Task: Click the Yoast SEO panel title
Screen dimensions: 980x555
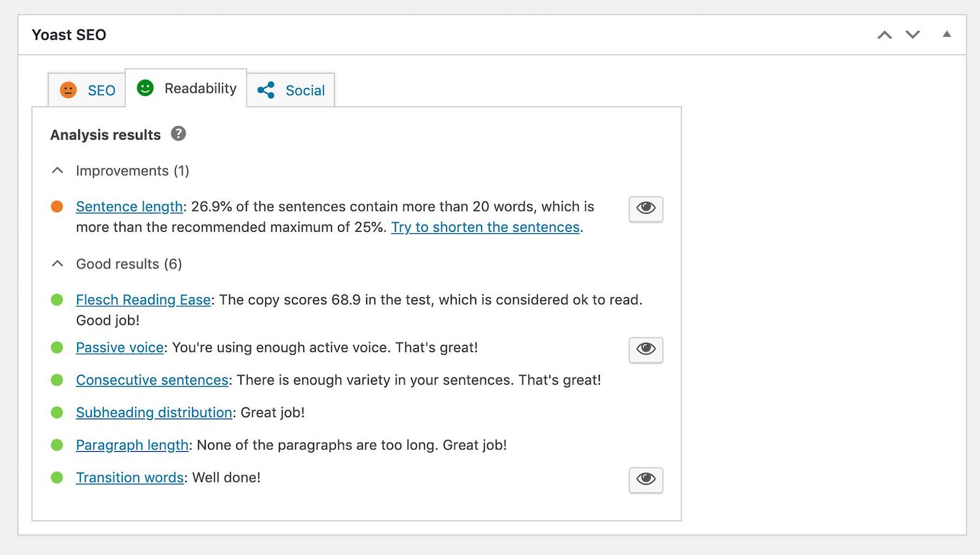Action: [69, 35]
